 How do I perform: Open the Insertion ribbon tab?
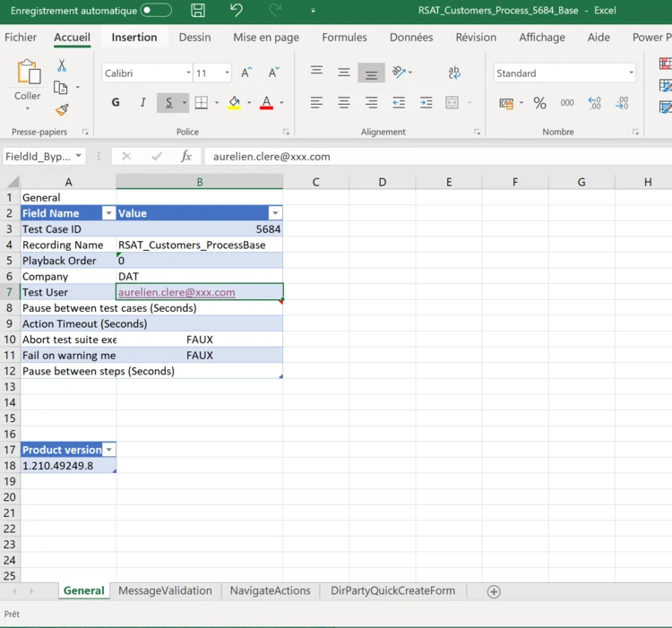(134, 38)
